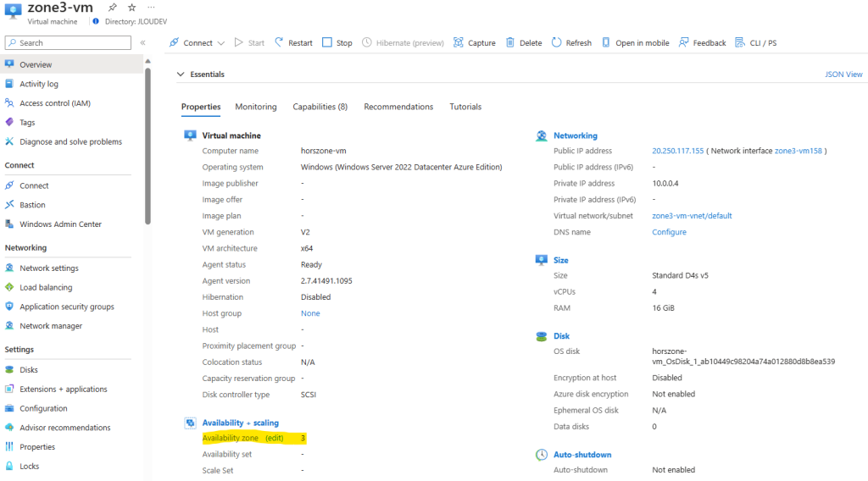Click the Host group None link
The height and width of the screenshot is (481, 868).
310,313
